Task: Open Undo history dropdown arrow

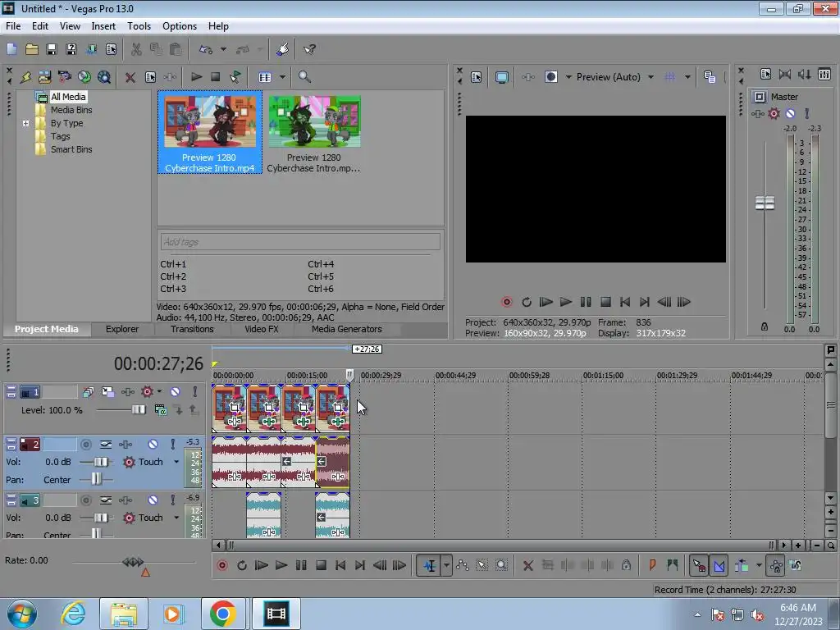Action: [x=223, y=49]
